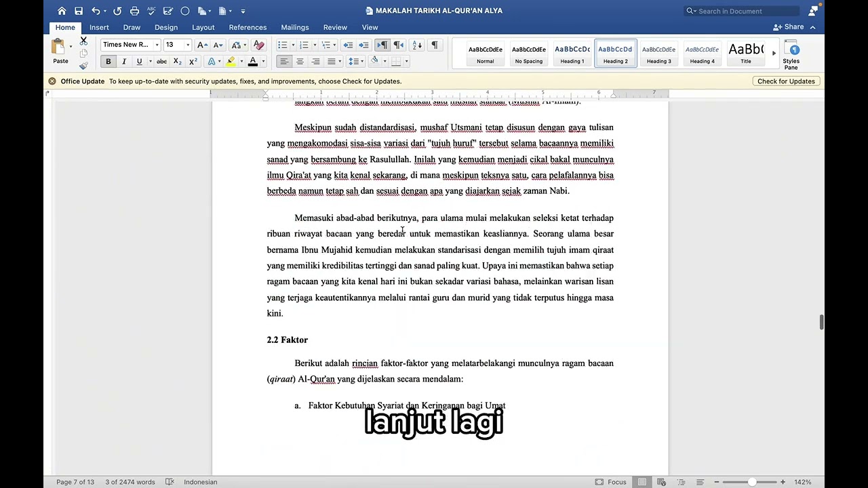Redo with the circular arrow icon

coord(117,11)
